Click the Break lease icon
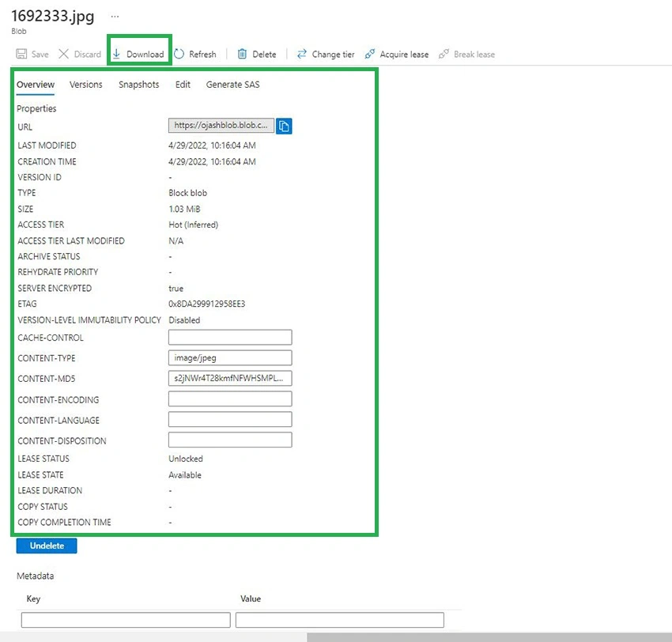This screenshot has height=642, width=672. coord(444,54)
